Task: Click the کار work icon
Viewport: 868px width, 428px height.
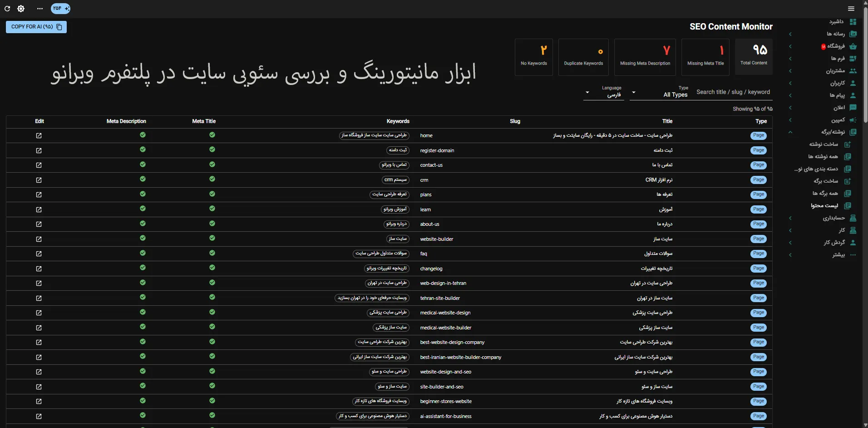Action: (x=853, y=230)
